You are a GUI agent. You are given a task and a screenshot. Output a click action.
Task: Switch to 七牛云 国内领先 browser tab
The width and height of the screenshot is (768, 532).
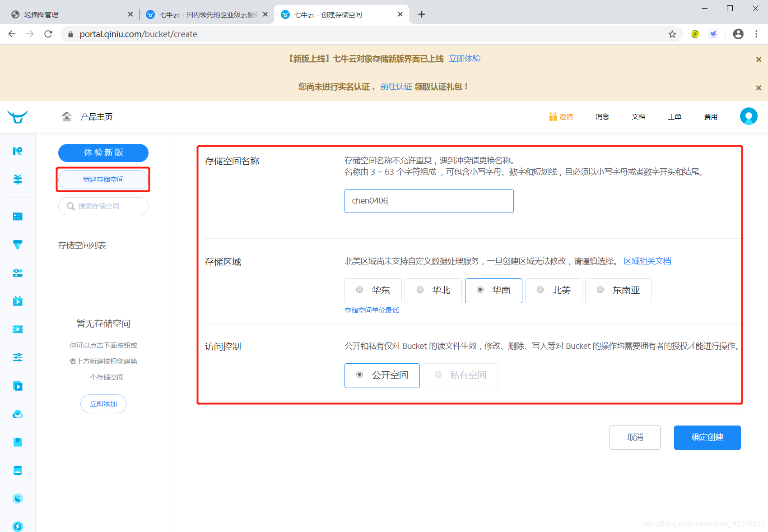[x=205, y=14]
